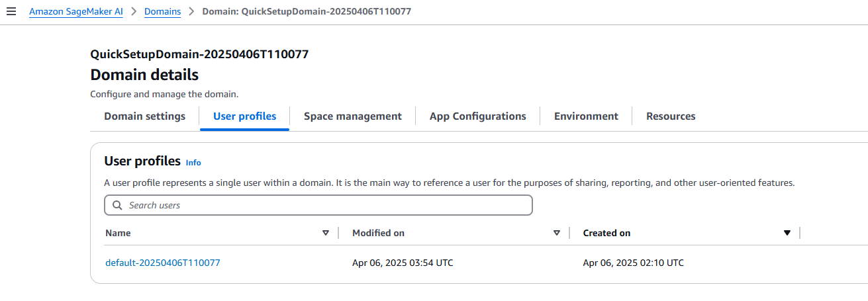Open the Environment tab
Screen dimensions: 868x301
click(586, 116)
